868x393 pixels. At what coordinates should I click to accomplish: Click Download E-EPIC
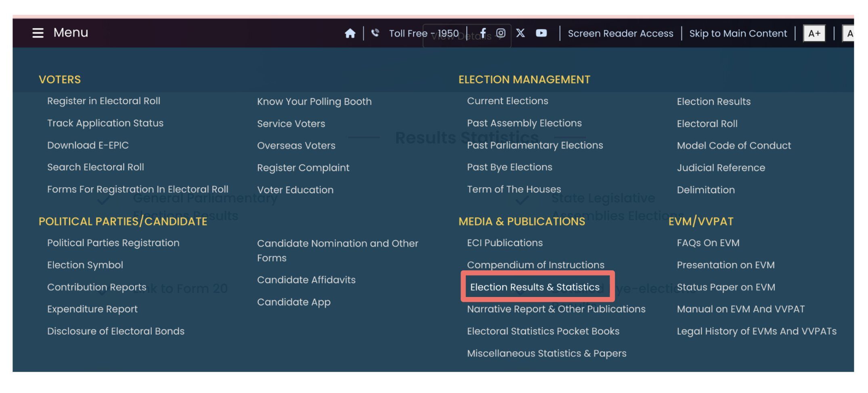point(88,145)
